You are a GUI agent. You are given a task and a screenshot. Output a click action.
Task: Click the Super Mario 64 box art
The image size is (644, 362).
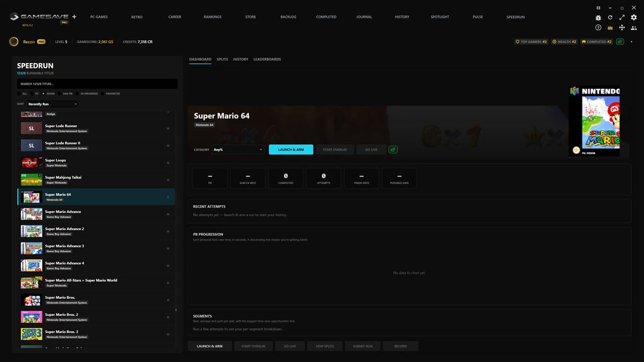tap(594, 120)
